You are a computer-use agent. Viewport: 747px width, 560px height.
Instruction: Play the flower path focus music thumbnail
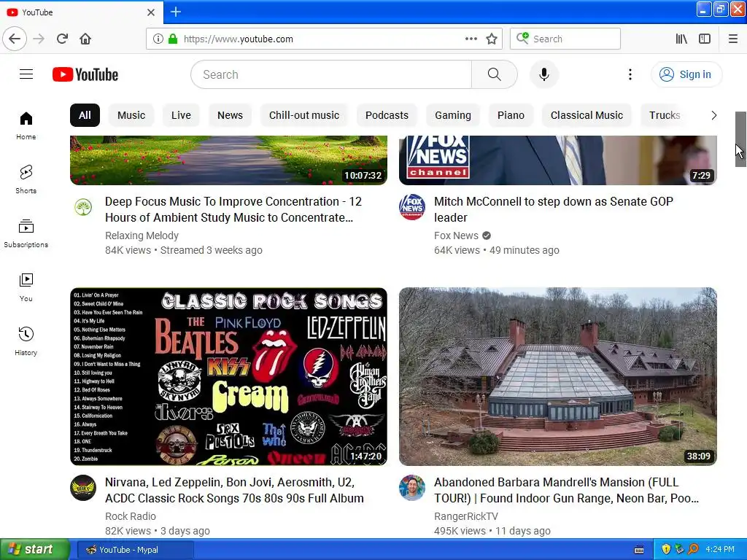[228, 160]
